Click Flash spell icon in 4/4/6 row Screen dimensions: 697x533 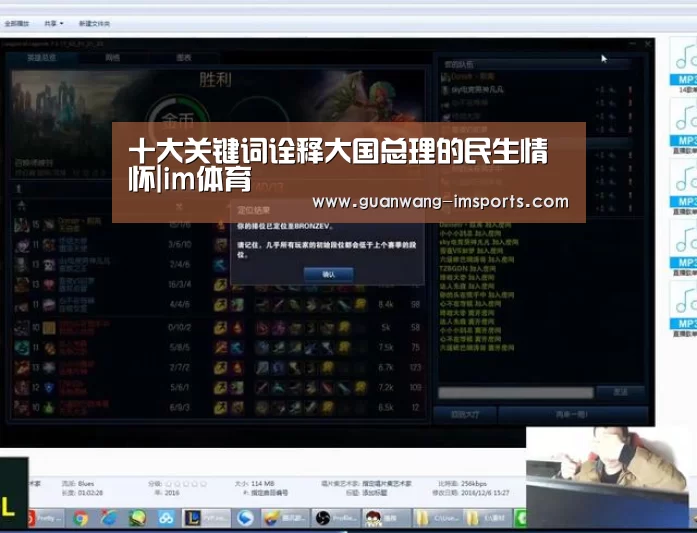tap(220, 305)
